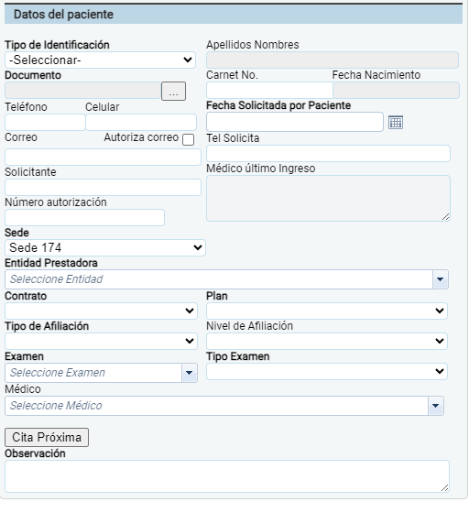This screenshot has height=513, width=469.
Task: Click the Tel Solicita input field
Action: pyautogui.click(x=328, y=153)
